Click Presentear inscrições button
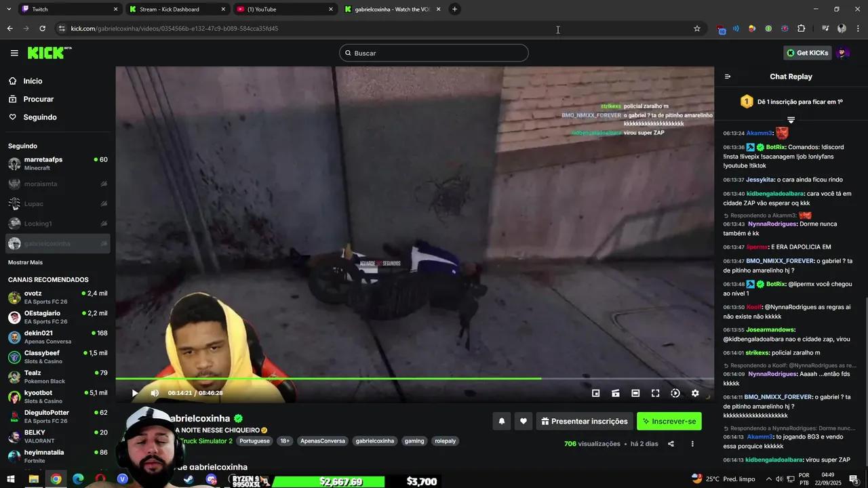The width and height of the screenshot is (868, 488). (x=585, y=421)
